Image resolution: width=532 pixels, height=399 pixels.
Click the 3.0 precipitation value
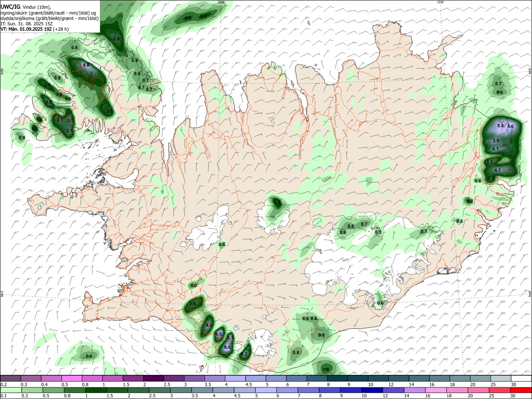pos(49,102)
